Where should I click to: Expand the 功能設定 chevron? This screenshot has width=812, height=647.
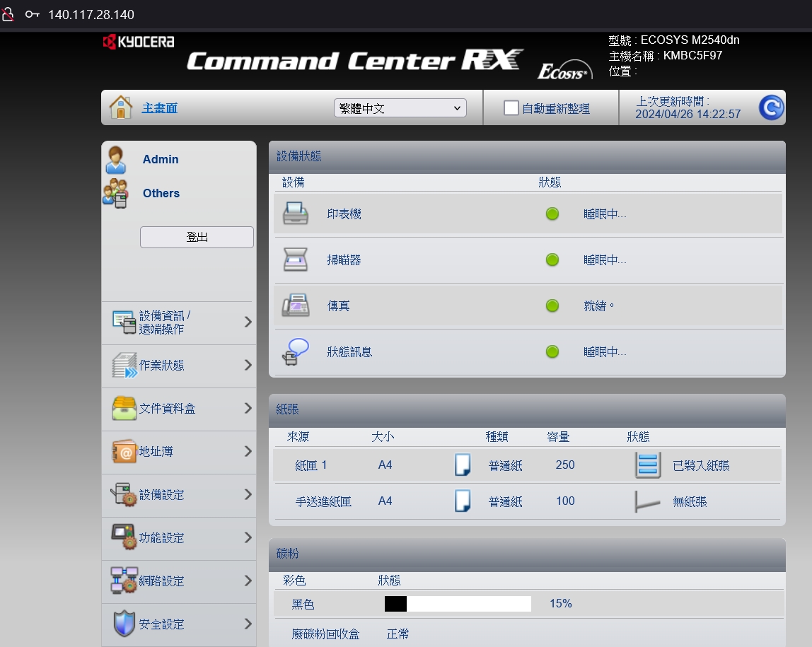coord(248,537)
